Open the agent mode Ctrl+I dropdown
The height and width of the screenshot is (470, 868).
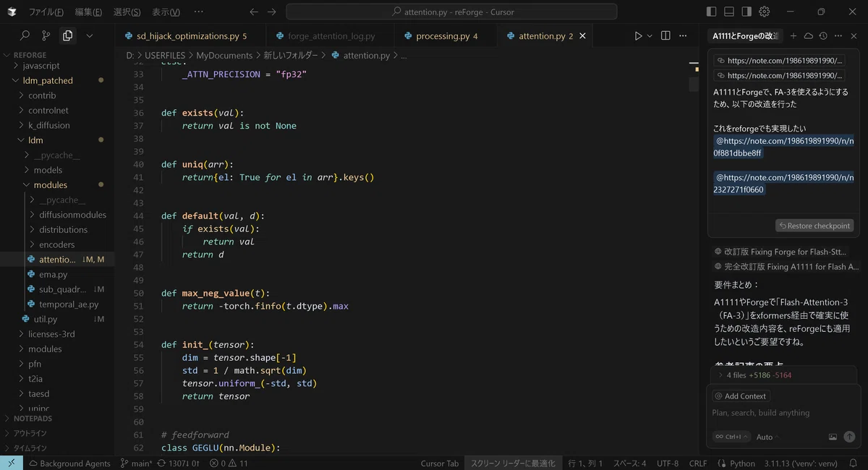[731, 437]
